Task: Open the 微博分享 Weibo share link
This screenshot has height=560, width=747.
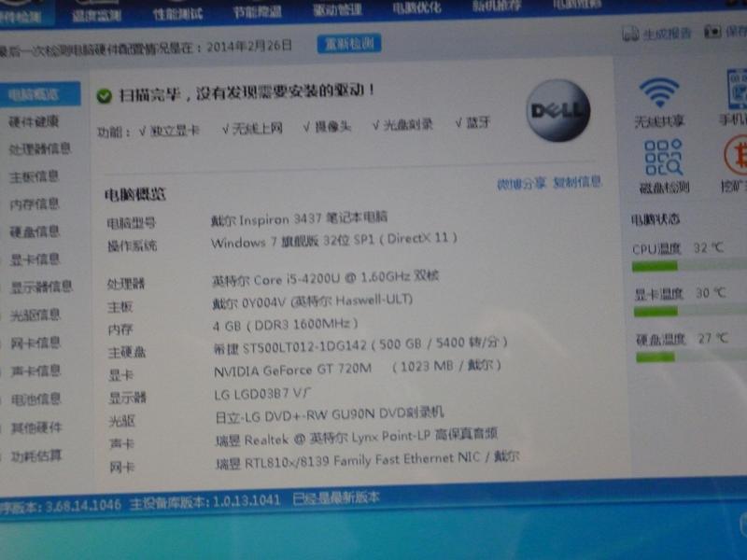Action: coord(521,183)
